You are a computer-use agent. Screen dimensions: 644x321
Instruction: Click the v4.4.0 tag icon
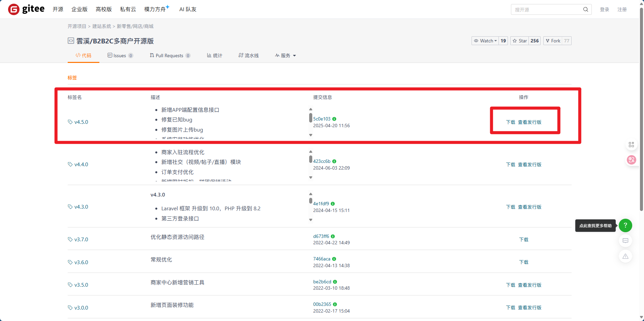point(70,164)
